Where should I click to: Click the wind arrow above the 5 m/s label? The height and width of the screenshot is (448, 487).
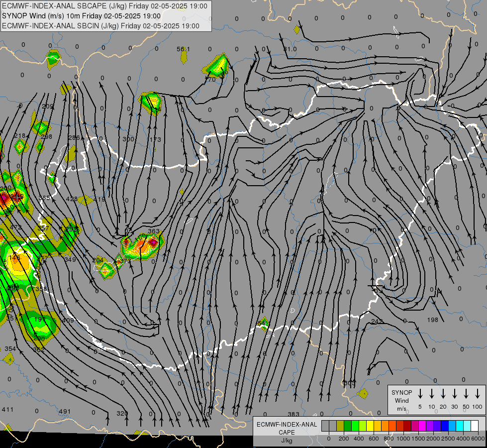pyautogui.click(x=420, y=394)
